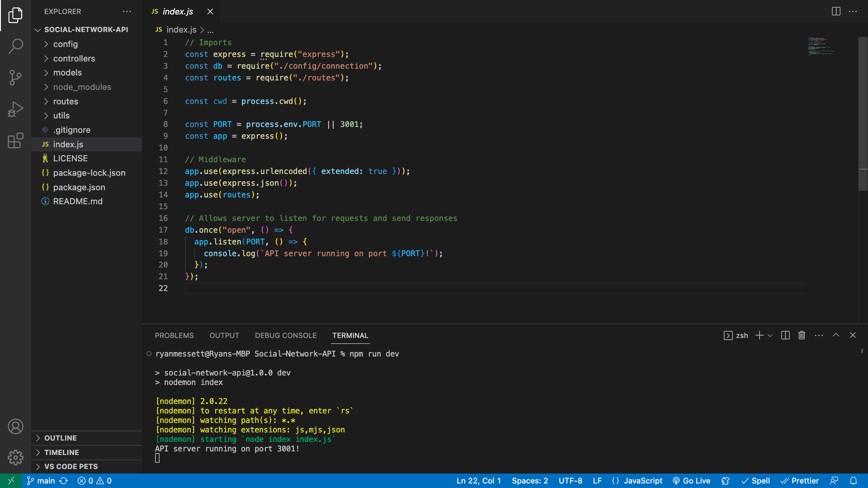The width and height of the screenshot is (868, 488).
Task: Open the Explorer view in the Activity Bar
Action: pos(16,15)
